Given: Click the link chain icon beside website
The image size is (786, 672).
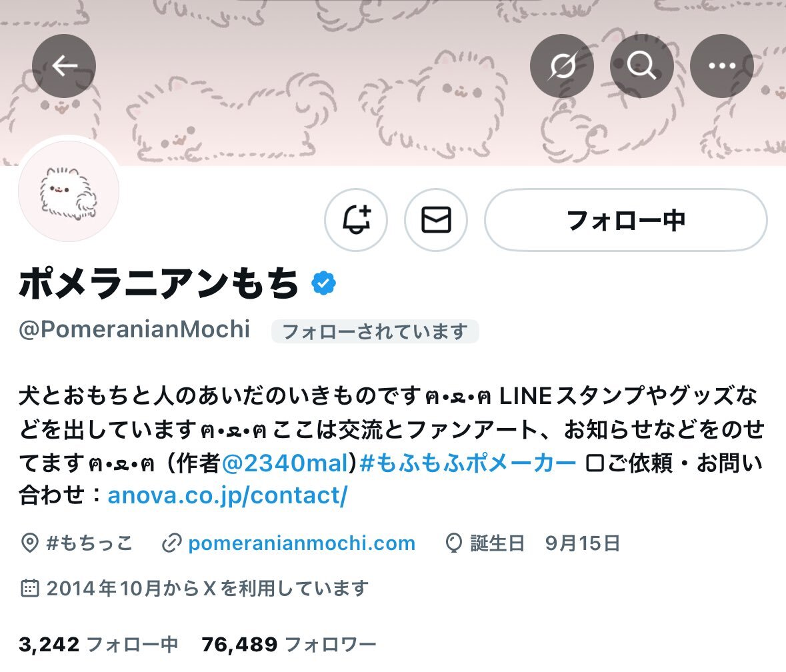Looking at the screenshot, I should pyautogui.click(x=171, y=543).
